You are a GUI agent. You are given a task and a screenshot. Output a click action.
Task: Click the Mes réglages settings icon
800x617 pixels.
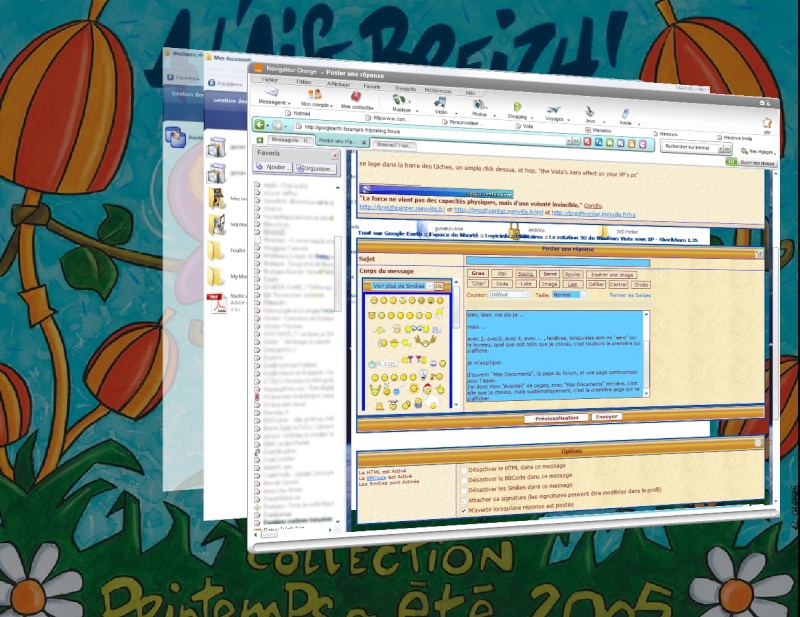(x=744, y=151)
